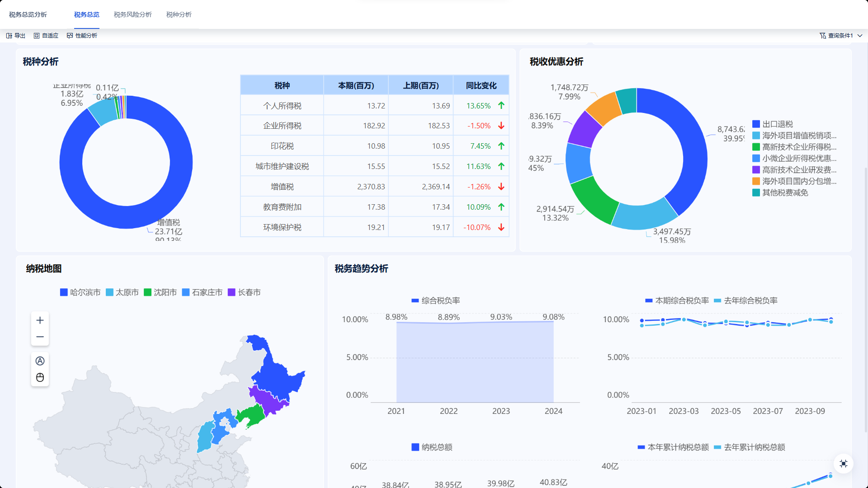Zoom out of the tax map
The width and height of the screenshot is (868, 488).
pyautogui.click(x=40, y=337)
